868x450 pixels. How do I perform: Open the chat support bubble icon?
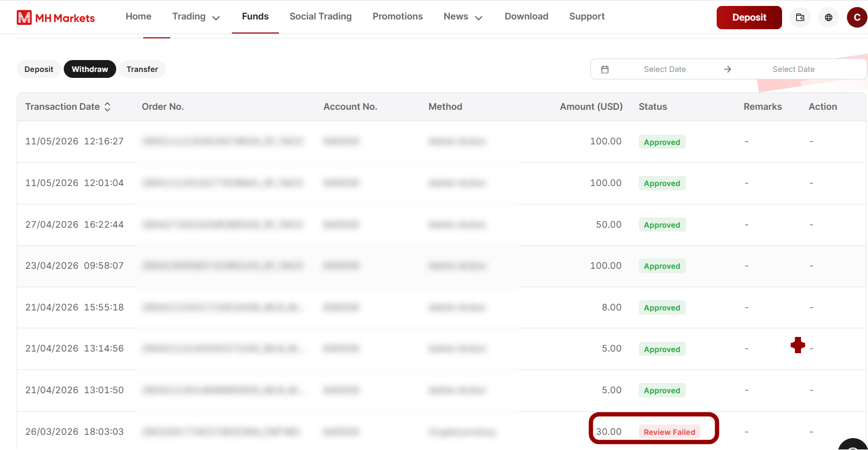coord(854,446)
